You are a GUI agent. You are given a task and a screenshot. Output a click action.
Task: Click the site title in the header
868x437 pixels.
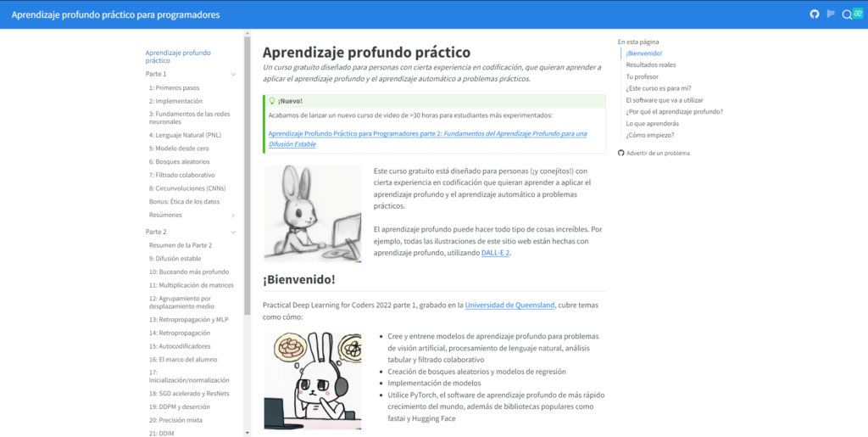116,14
